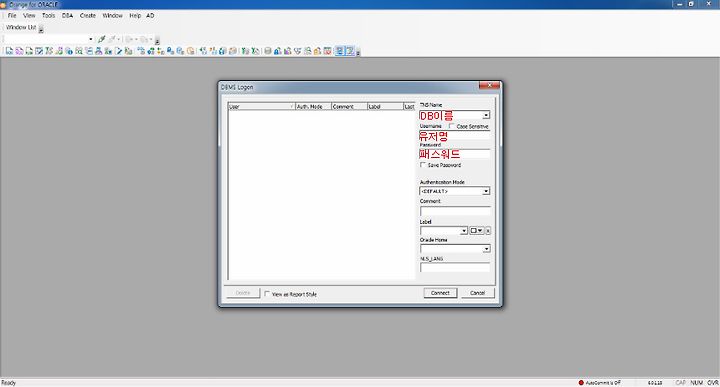Click the green plug connect icon

[x=101, y=39]
